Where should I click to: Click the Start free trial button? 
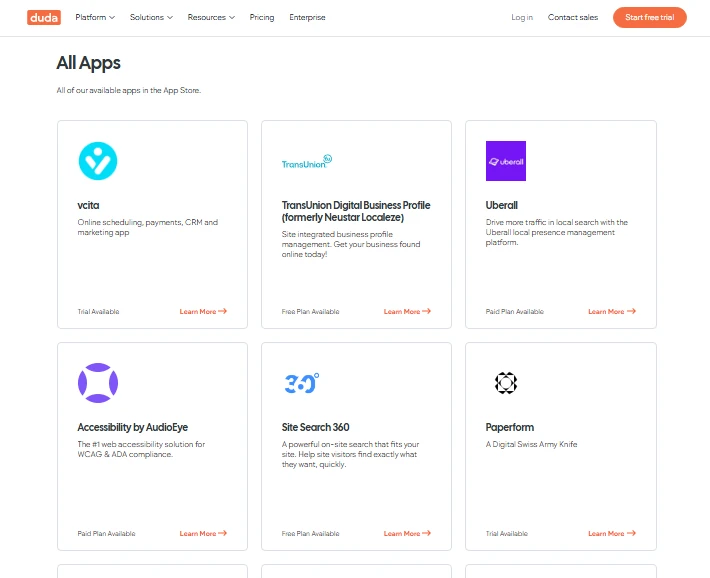(650, 17)
